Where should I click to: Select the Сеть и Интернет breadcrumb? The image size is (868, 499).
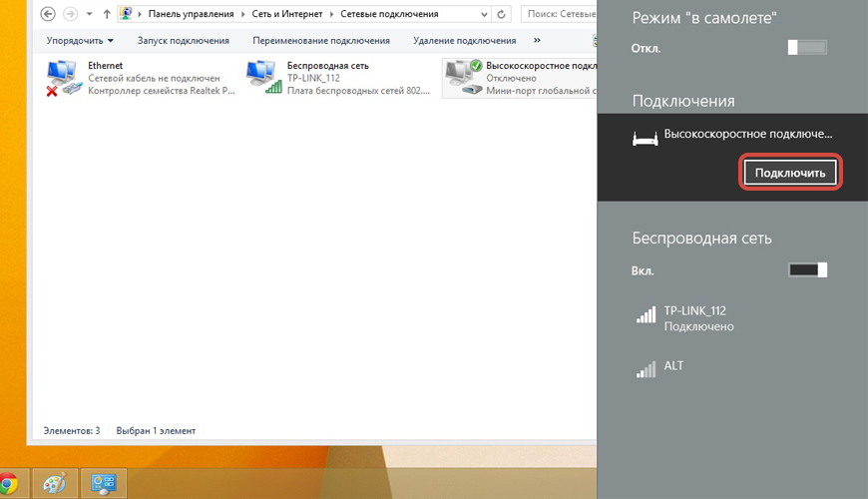coord(286,14)
